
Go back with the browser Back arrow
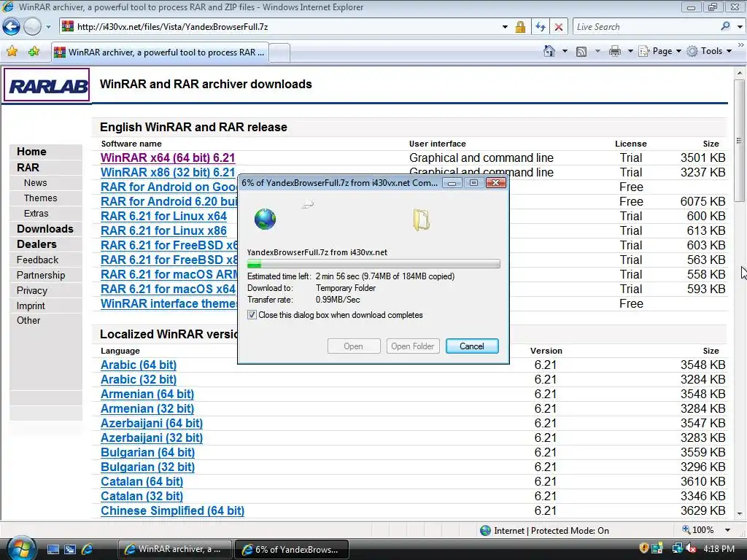click(12, 27)
